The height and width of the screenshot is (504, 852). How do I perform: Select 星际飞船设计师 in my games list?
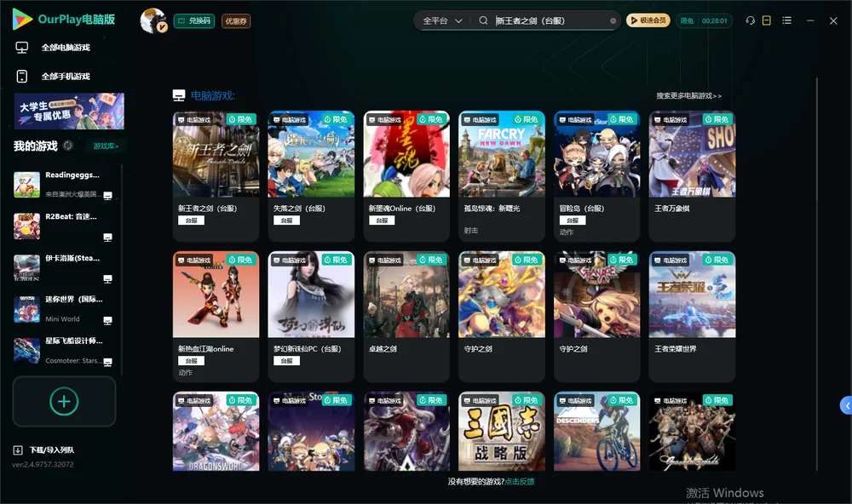[x=63, y=351]
